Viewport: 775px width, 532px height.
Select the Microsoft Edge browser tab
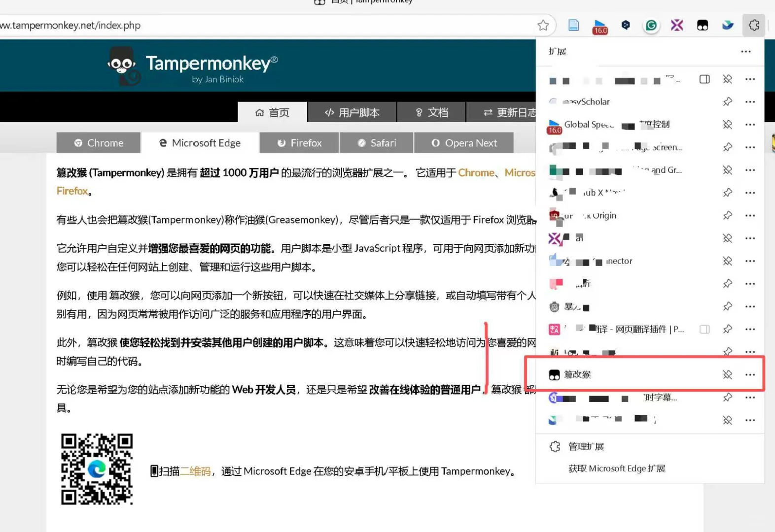pyautogui.click(x=200, y=143)
